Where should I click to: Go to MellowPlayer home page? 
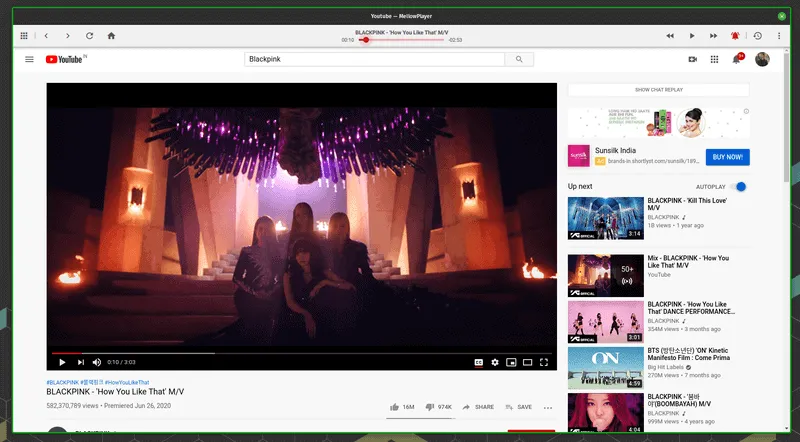coord(112,36)
